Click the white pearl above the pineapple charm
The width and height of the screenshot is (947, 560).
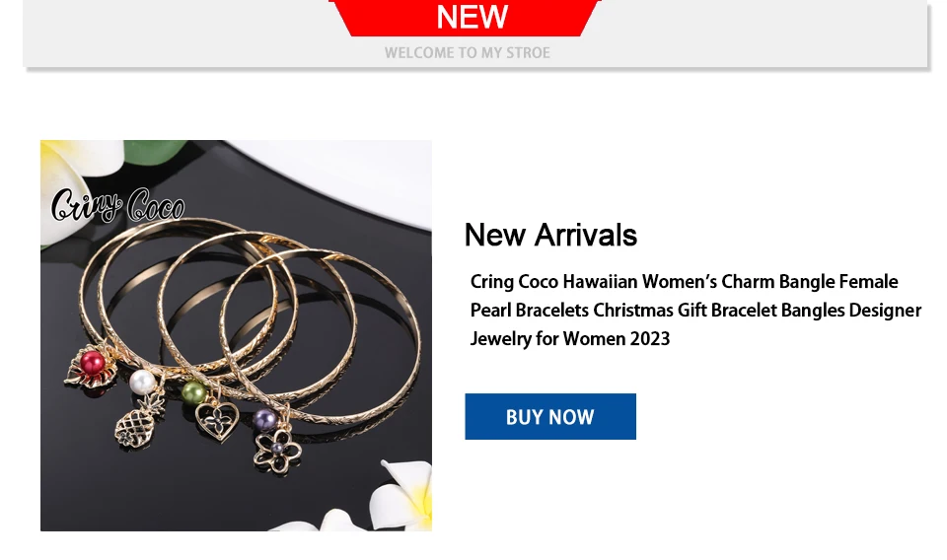tap(142, 382)
